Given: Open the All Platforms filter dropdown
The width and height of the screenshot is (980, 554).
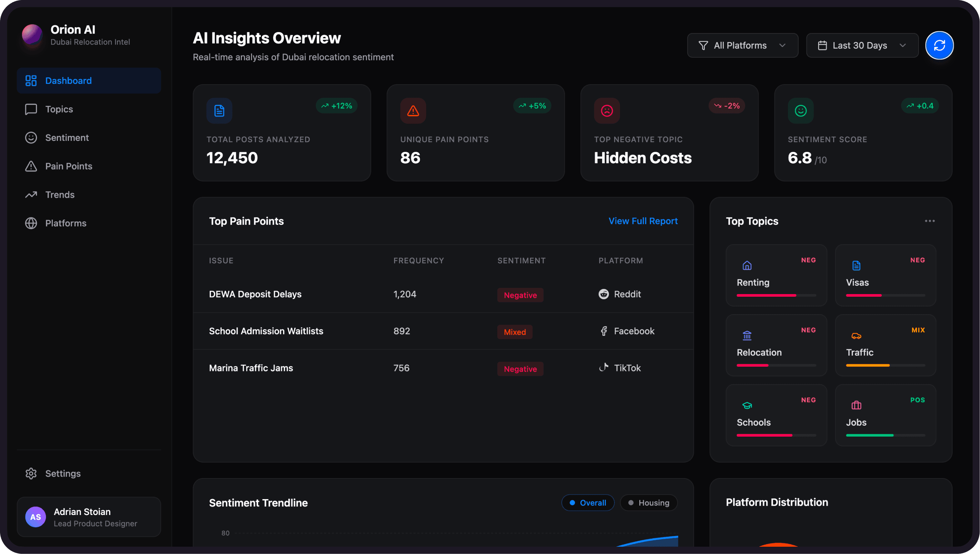Looking at the screenshot, I should (x=742, y=45).
